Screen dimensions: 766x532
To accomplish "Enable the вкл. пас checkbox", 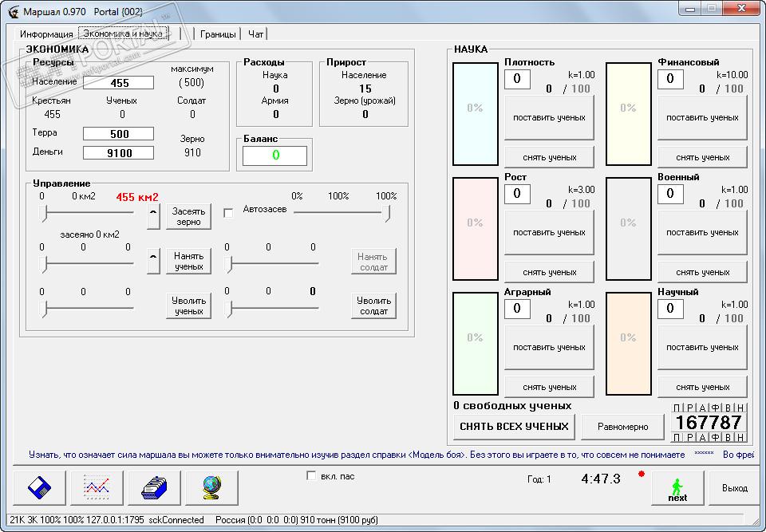I will click(x=311, y=475).
